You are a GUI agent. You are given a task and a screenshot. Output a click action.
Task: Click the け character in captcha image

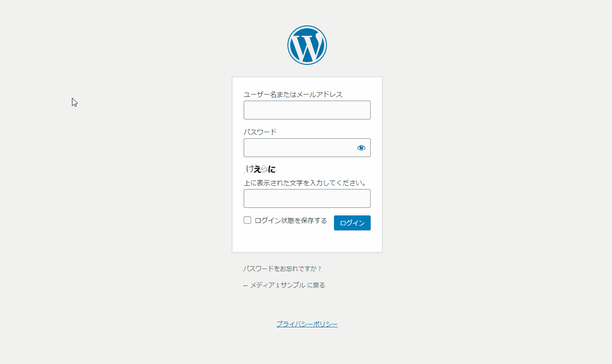tap(250, 169)
